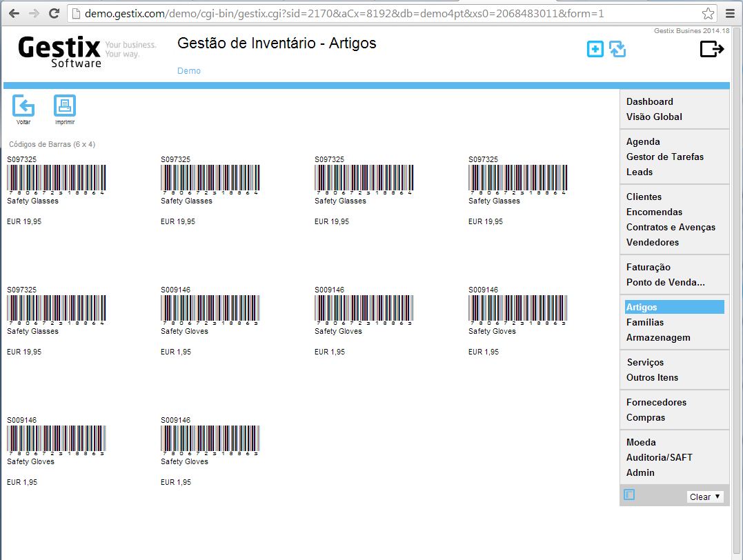
Task: Open Dashboard in sidebar
Action: click(650, 101)
